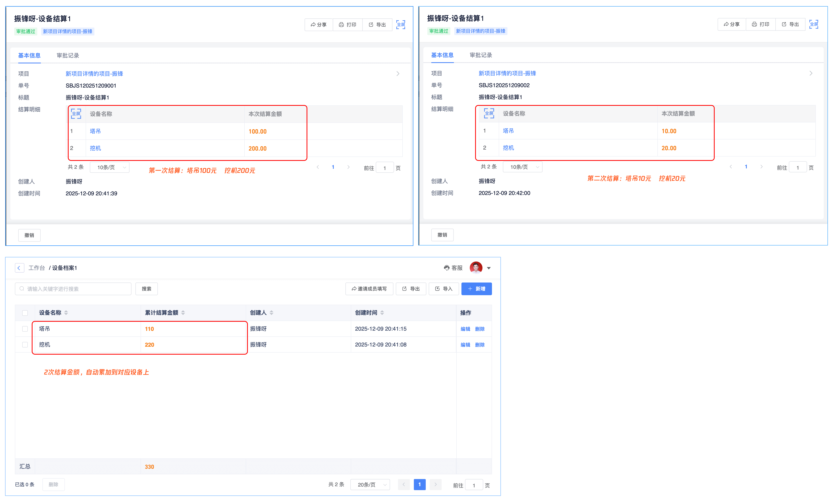Screen dimensions: 838x504
Task: Click fullscreen icon in left panel header
Action: [401, 24]
